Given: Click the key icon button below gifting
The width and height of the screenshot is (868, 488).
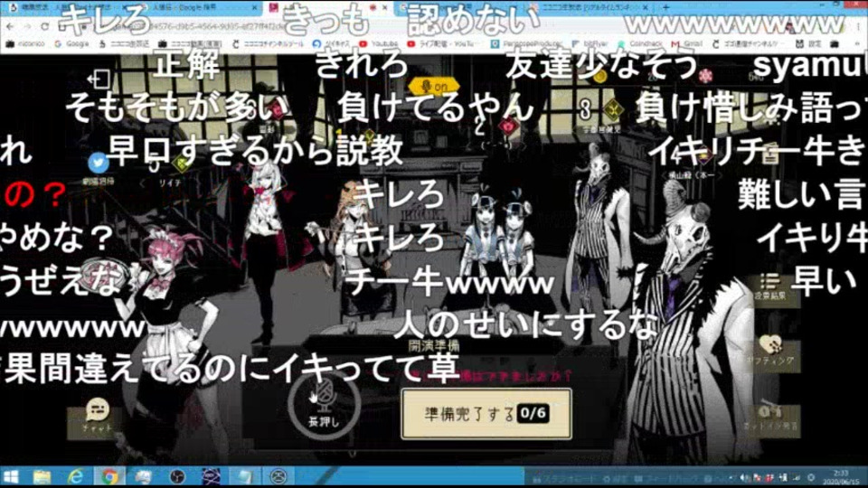Looking at the screenshot, I should coord(771,418).
